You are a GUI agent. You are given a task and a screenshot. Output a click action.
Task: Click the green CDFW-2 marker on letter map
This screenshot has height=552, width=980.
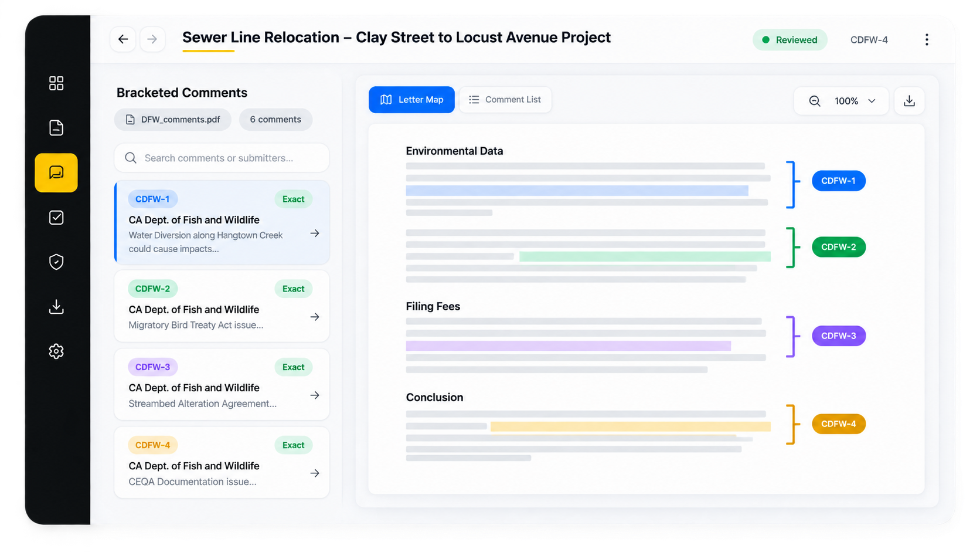839,247
